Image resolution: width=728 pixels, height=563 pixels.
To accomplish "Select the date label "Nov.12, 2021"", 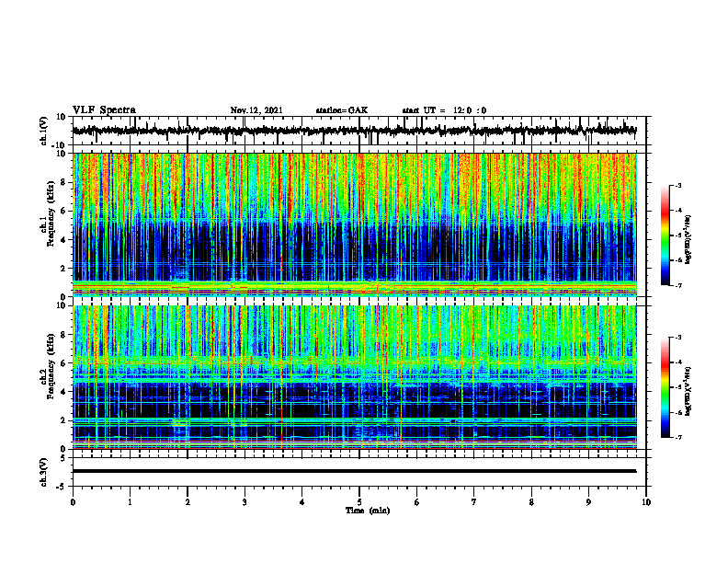I will click(256, 110).
